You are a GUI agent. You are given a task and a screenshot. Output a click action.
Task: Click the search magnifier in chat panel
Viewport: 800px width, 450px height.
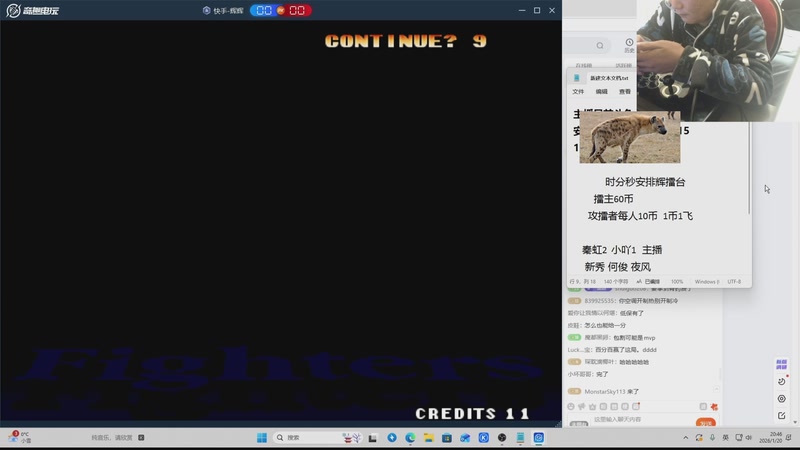(600, 46)
